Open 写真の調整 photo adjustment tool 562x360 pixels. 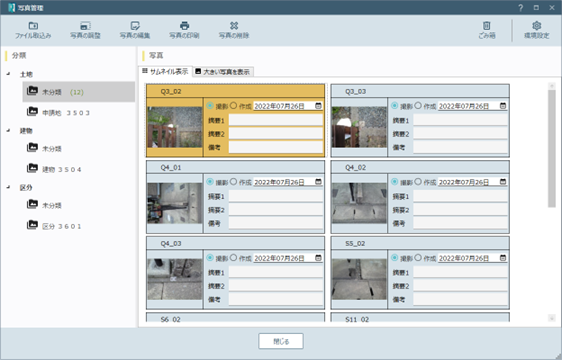pyautogui.click(x=85, y=30)
